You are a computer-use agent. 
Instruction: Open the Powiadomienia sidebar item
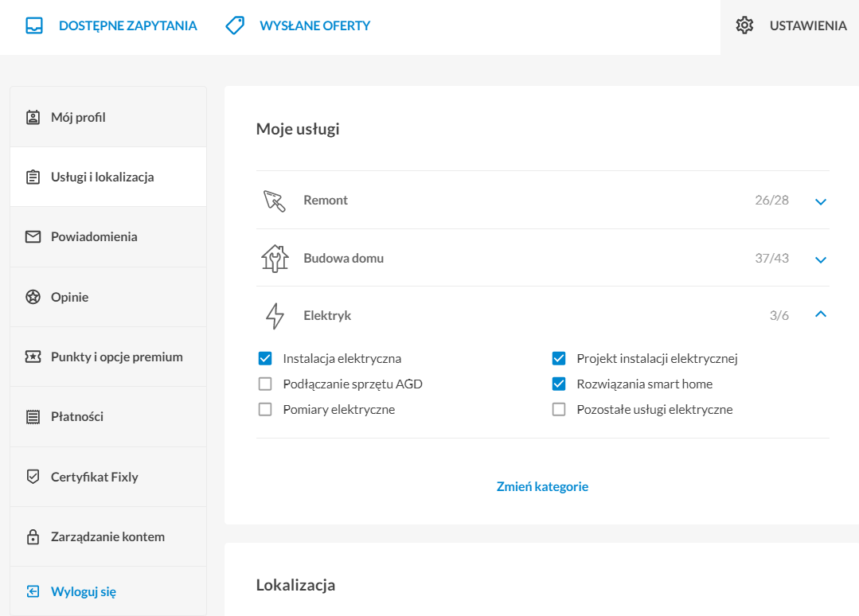108,237
